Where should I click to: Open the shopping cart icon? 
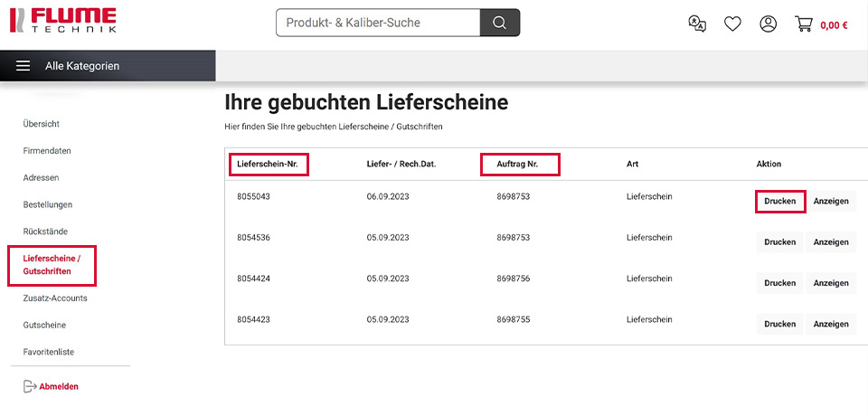pos(804,24)
